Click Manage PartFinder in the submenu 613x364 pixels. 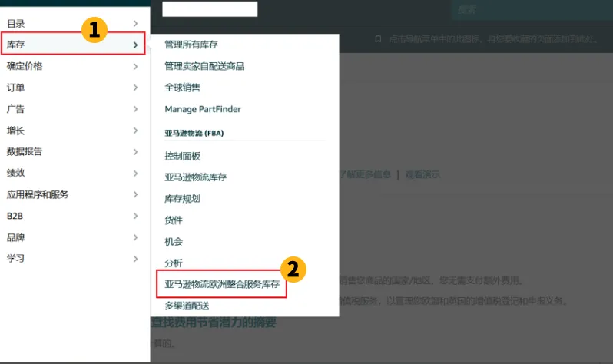point(203,109)
